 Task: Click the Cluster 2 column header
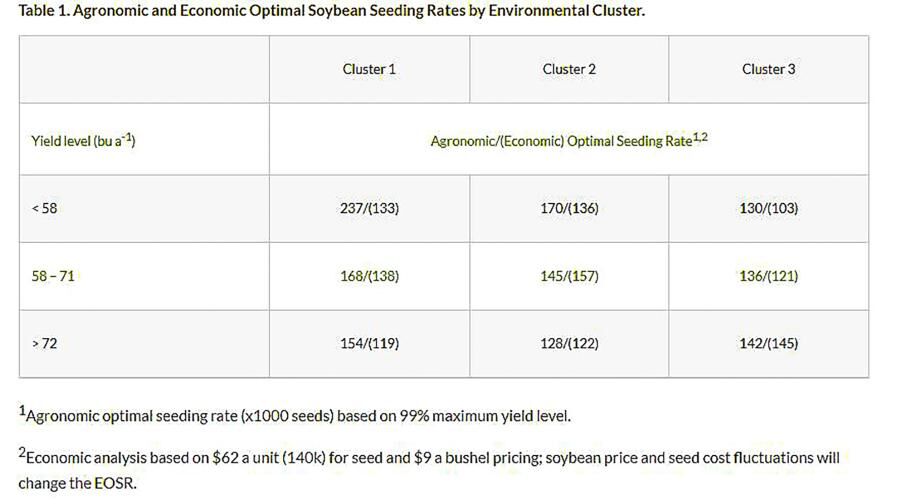click(x=569, y=69)
